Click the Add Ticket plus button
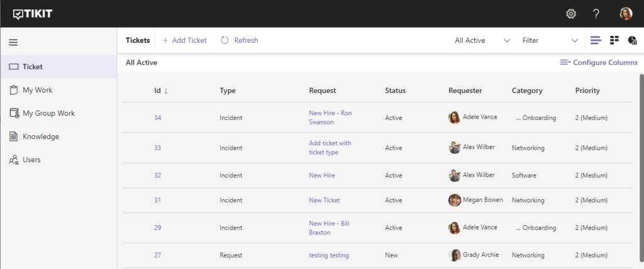 pyautogui.click(x=165, y=40)
